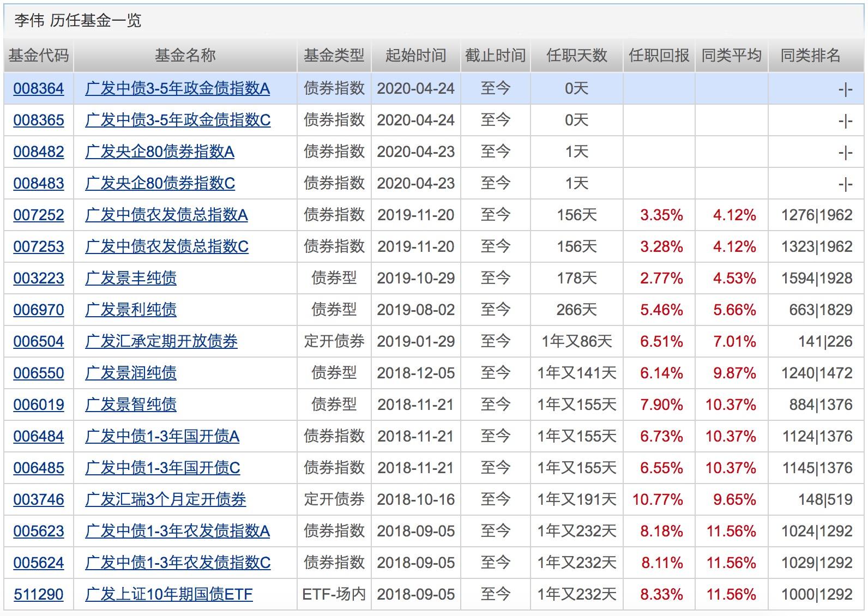Select start date 2019-01-29 cell

click(416, 341)
